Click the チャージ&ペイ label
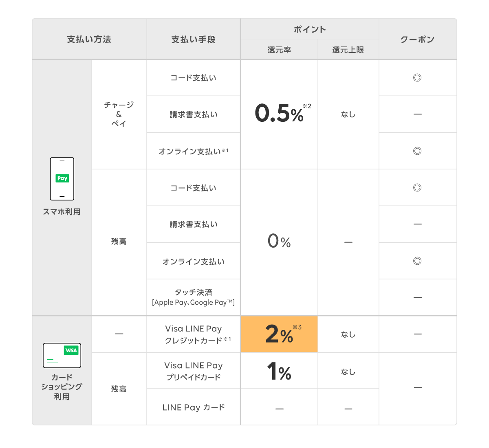The image size is (489, 448). (x=119, y=114)
